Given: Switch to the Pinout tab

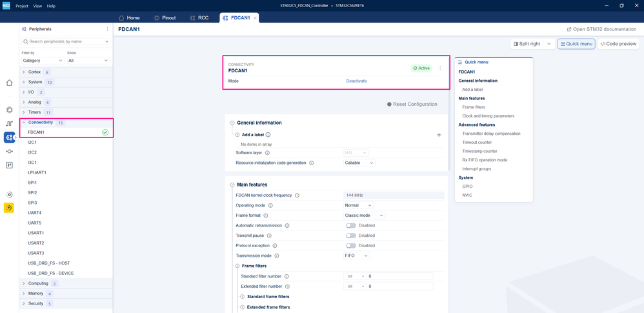Looking at the screenshot, I should coord(165,18).
